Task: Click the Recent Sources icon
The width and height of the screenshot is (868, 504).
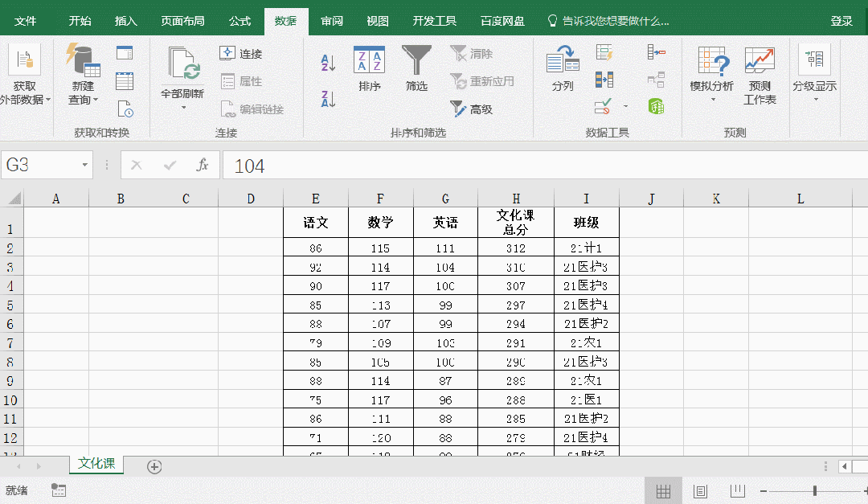Action: click(125, 109)
